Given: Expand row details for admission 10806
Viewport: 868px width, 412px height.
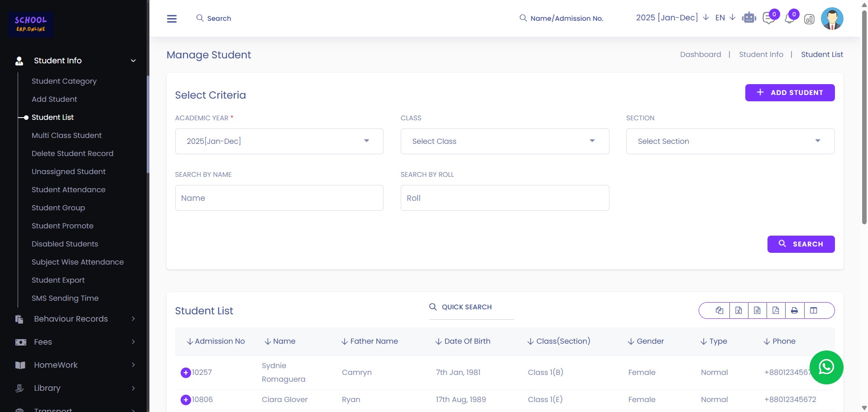Looking at the screenshot, I should (186, 400).
